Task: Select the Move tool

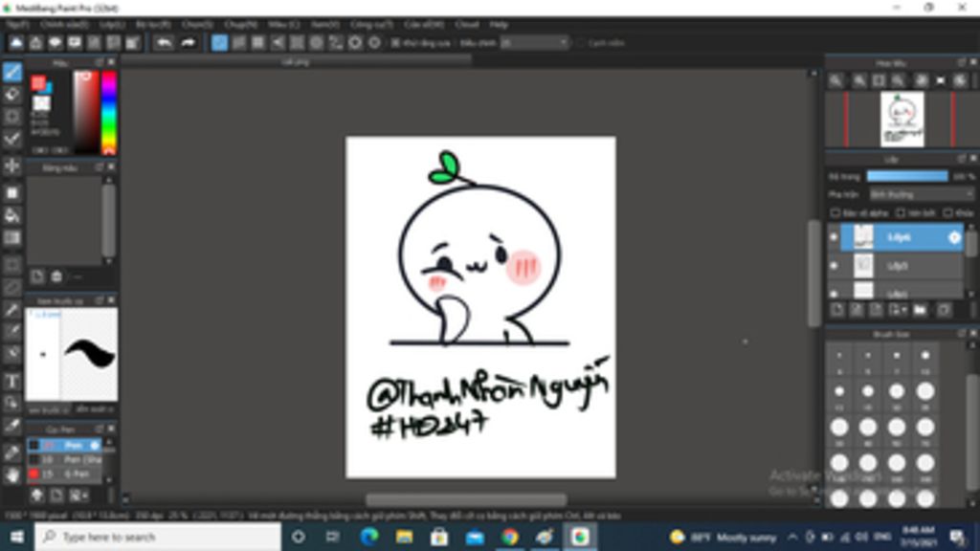Action: 11,165
